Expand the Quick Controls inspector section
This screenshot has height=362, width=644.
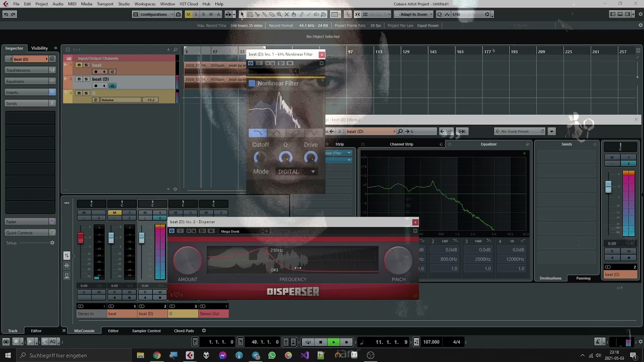(x=30, y=233)
